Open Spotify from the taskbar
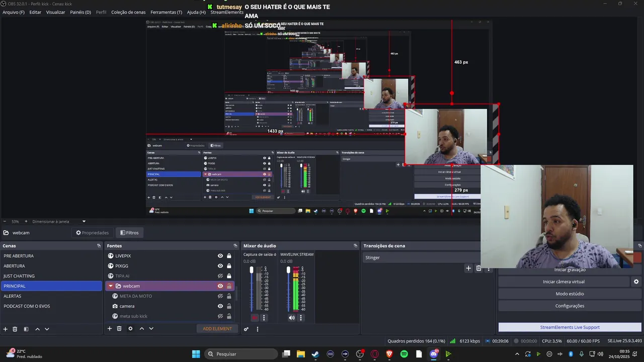Viewport: 644px width, 362px height. click(404, 354)
